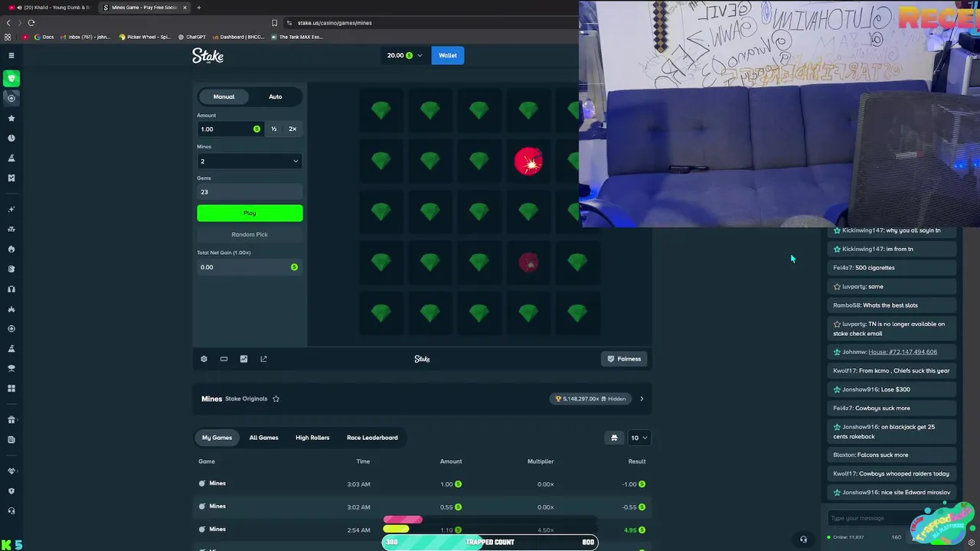Open the 3:02 AM Mines bet row
The image size is (980, 551).
(422, 507)
